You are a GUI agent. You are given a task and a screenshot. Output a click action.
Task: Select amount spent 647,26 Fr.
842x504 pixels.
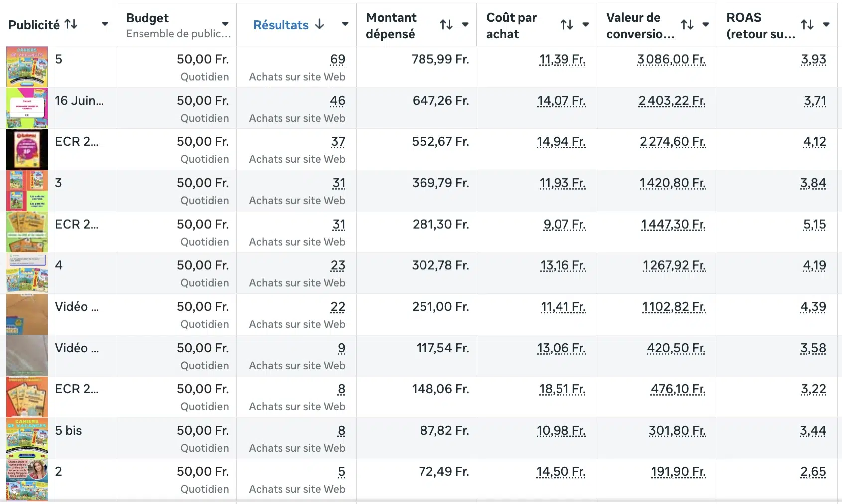pyautogui.click(x=441, y=101)
